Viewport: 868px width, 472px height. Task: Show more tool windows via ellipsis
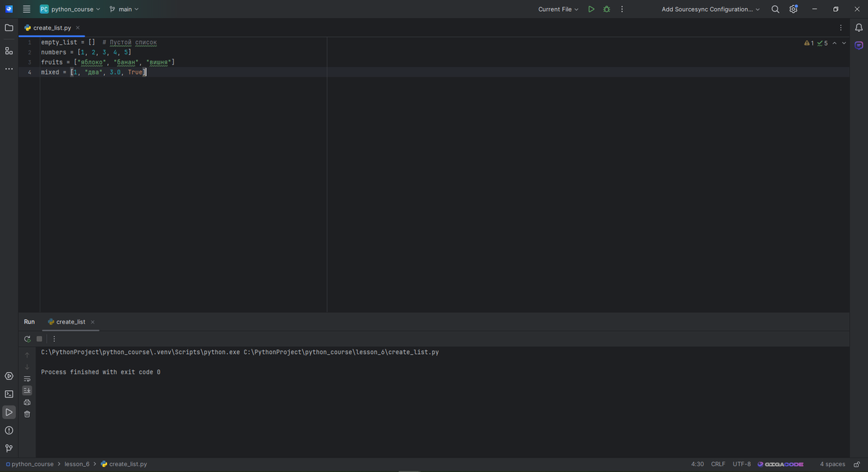tap(9, 69)
